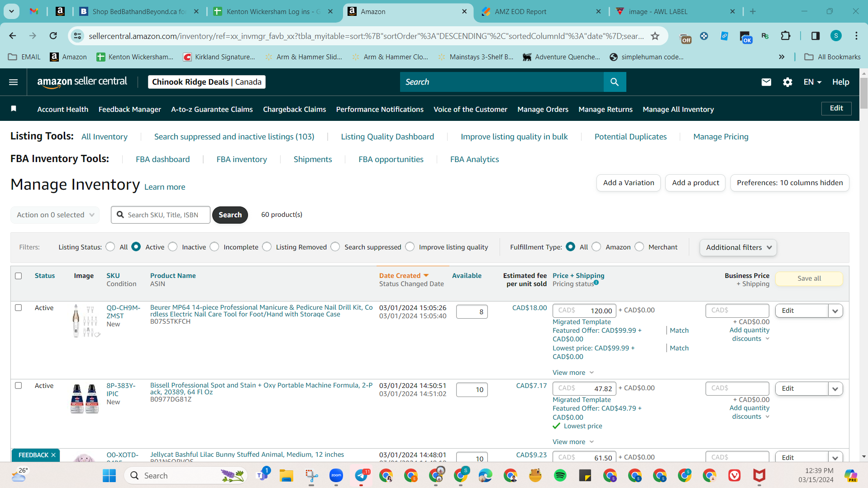Open the browser extensions puzzle icon
The image size is (868, 488).
(786, 36)
